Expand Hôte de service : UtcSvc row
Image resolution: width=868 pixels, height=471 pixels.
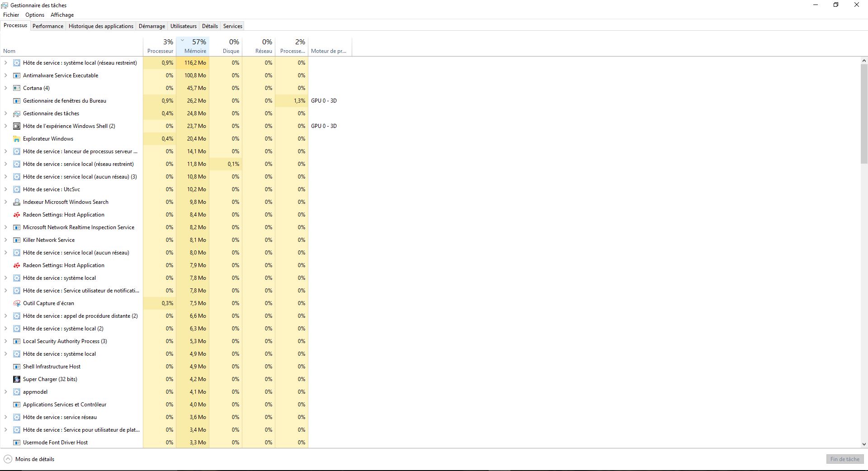point(6,189)
